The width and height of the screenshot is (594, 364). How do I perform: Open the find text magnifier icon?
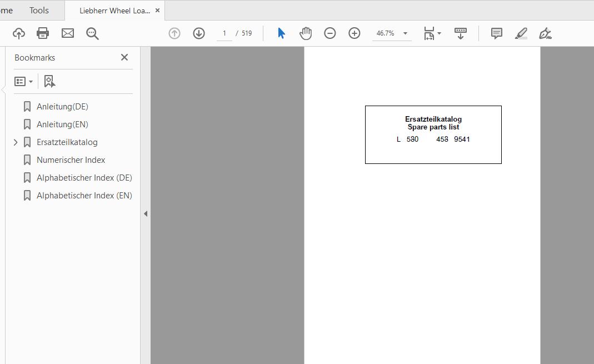(92, 33)
